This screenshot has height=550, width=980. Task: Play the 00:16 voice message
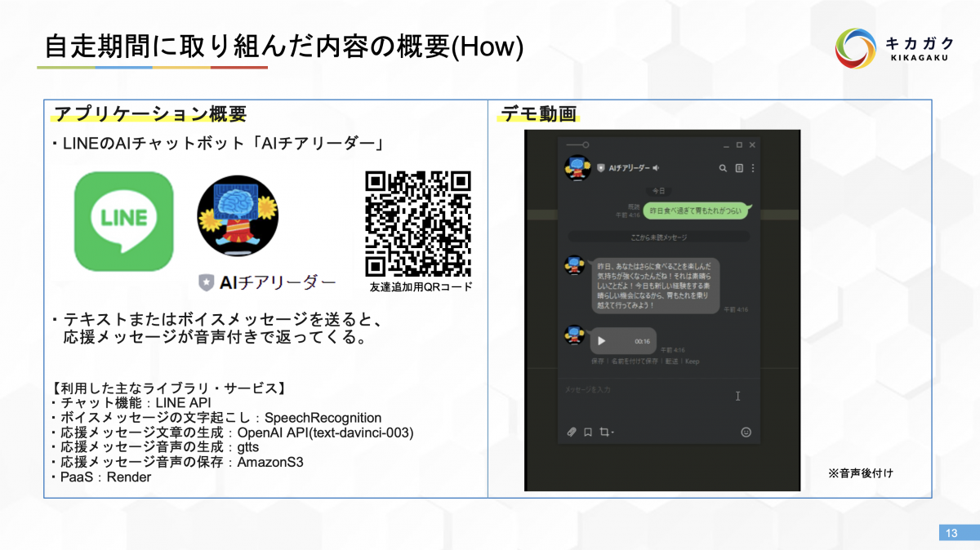coord(602,341)
